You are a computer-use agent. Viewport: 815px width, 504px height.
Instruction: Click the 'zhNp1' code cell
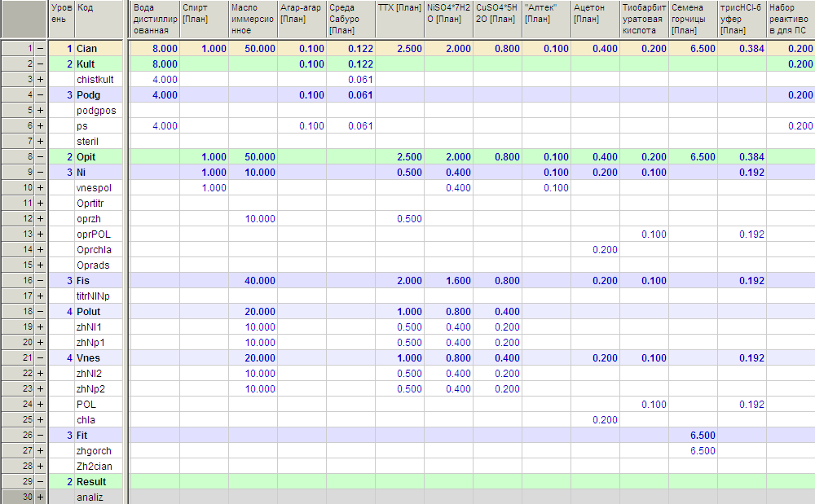(99, 343)
